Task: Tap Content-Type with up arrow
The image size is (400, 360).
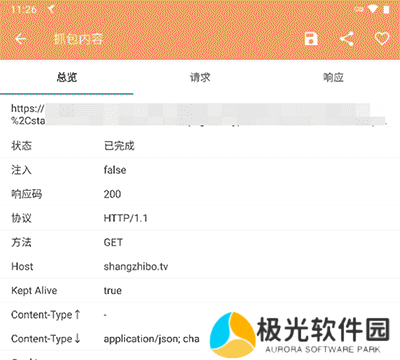Action: pos(46,315)
